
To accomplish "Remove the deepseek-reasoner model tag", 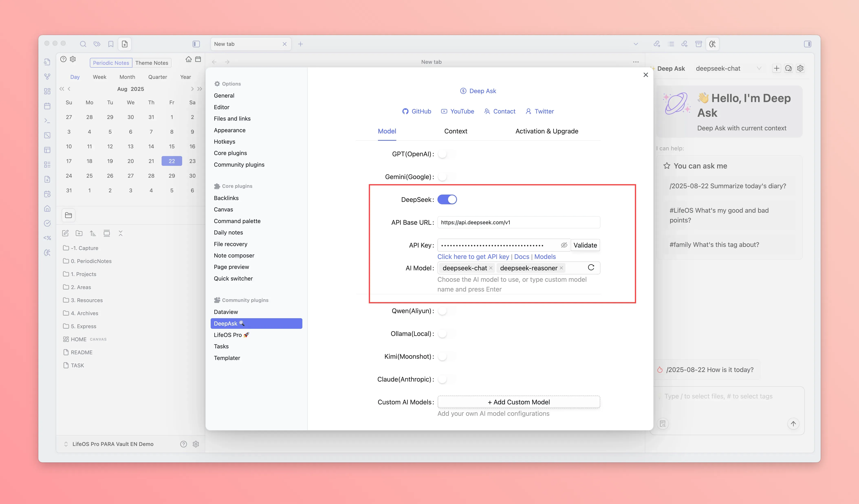I will (x=561, y=268).
